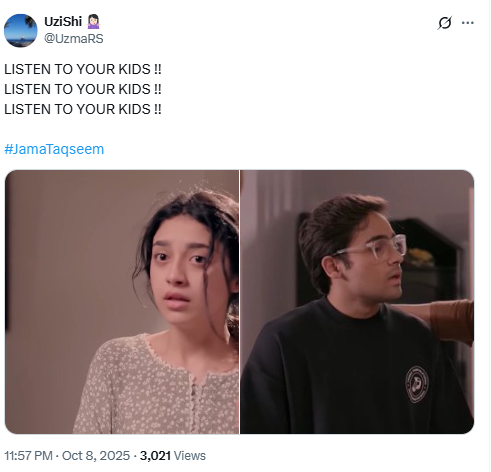View the right photo of man in glasses
The width and height of the screenshot is (491, 472).
click(357, 302)
